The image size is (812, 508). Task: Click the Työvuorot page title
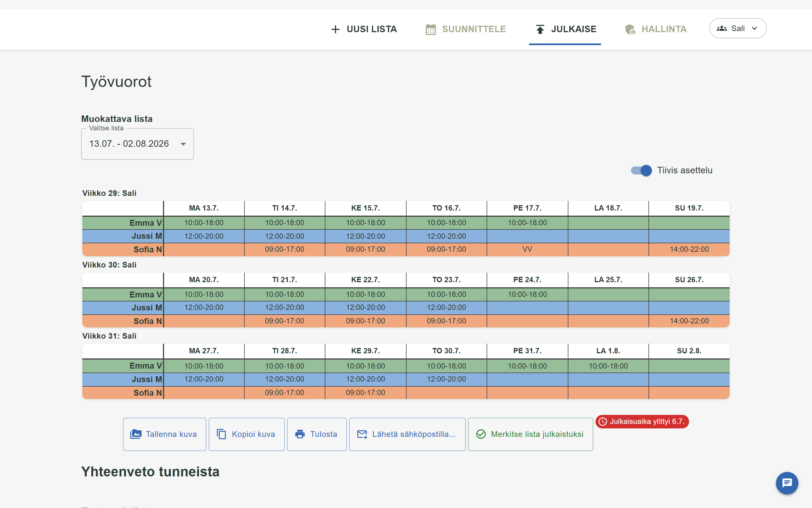point(116,82)
